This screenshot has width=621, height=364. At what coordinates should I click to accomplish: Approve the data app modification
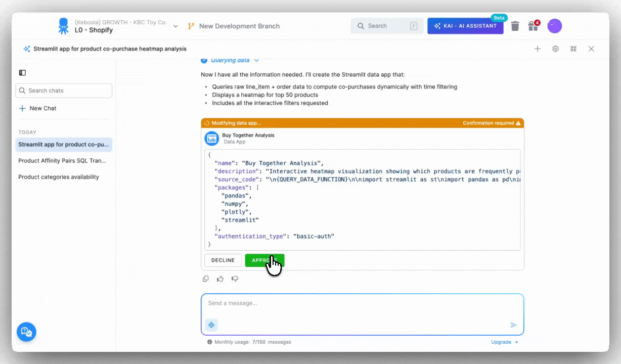coord(264,260)
